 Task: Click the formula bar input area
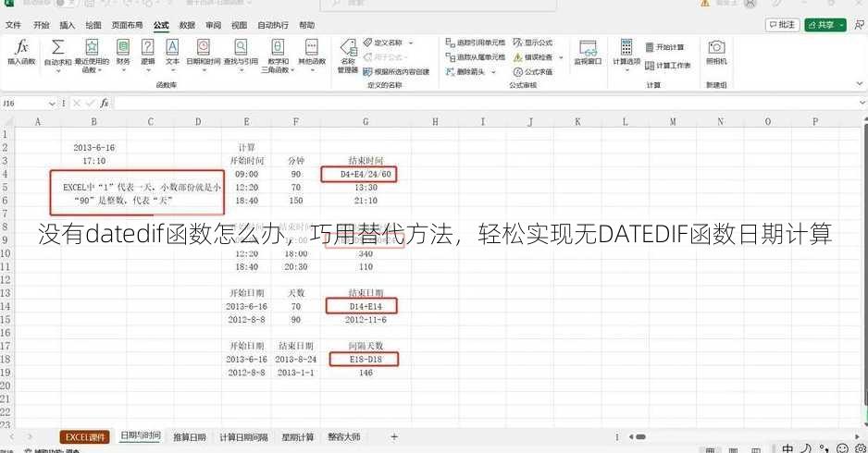pyautogui.click(x=485, y=104)
